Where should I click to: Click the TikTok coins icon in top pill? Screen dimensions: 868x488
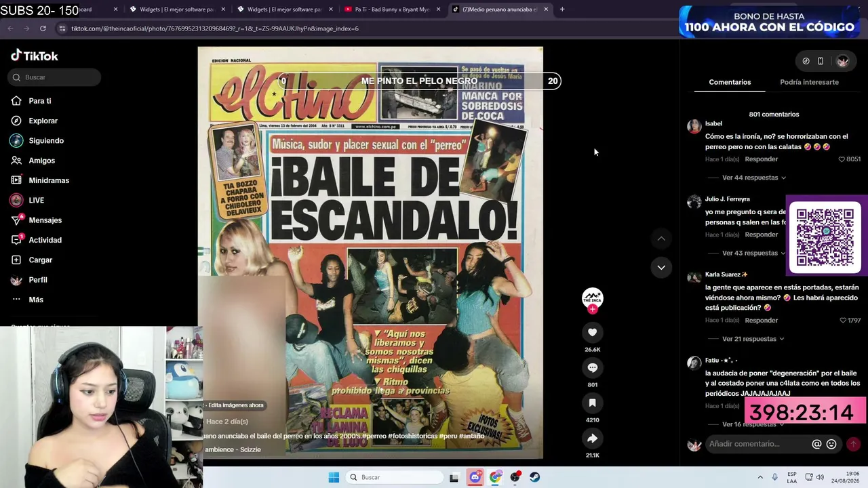(806, 61)
